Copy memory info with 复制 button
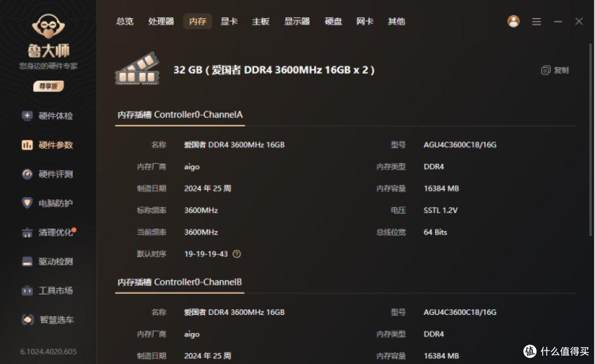The image size is (595, 364). [554, 70]
